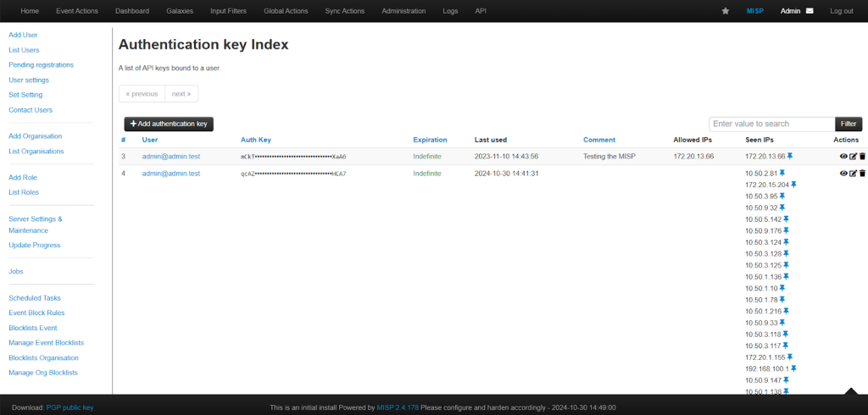Viewport: 868px width, 415px height.
Task: Delete auth key 4 with trash icon
Action: coord(862,173)
